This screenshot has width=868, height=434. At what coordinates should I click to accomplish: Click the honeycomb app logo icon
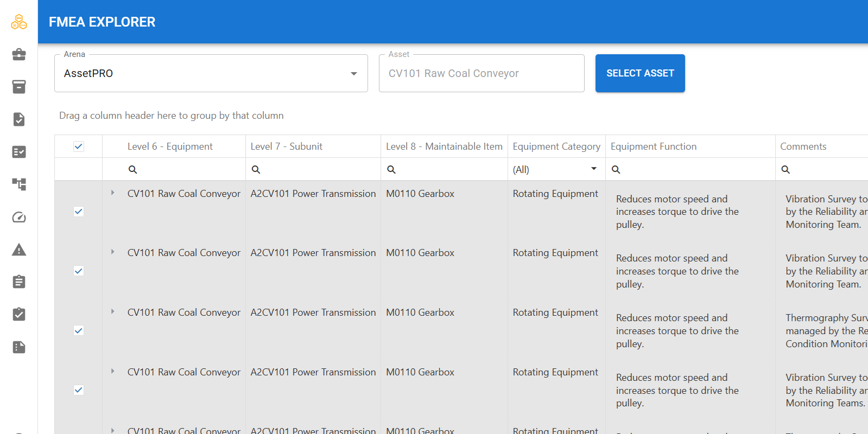[19, 22]
